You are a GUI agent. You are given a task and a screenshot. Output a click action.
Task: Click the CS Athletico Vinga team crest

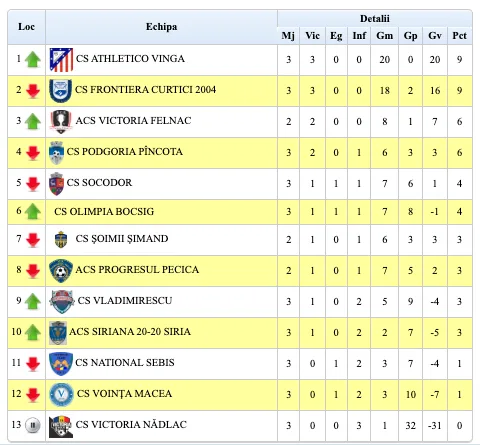(x=61, y=60)
